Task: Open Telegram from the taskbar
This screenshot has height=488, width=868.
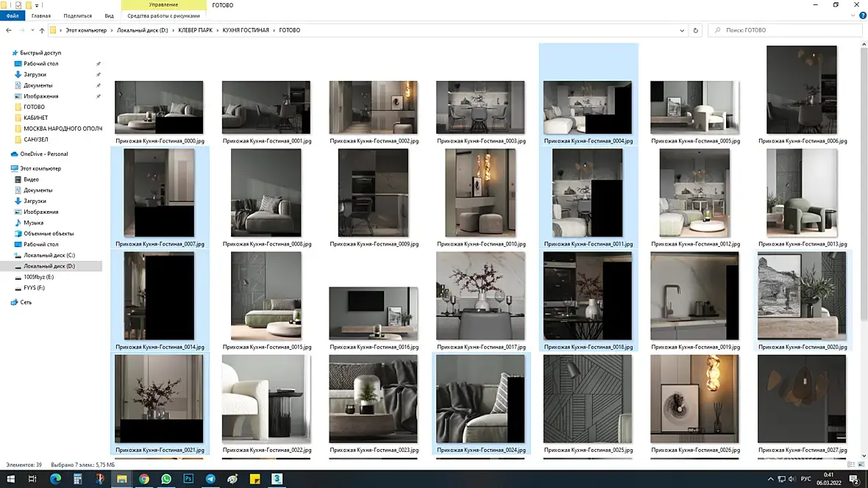Action: click(210, 479)
